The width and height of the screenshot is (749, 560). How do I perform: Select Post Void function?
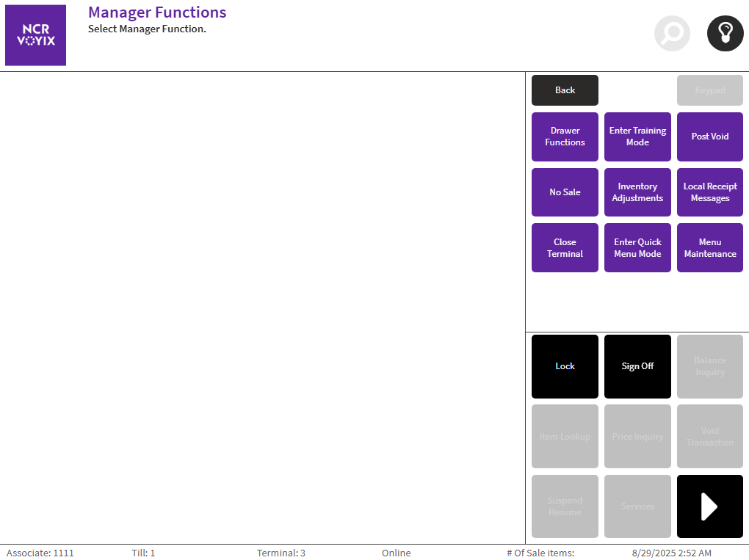[709, 137]
